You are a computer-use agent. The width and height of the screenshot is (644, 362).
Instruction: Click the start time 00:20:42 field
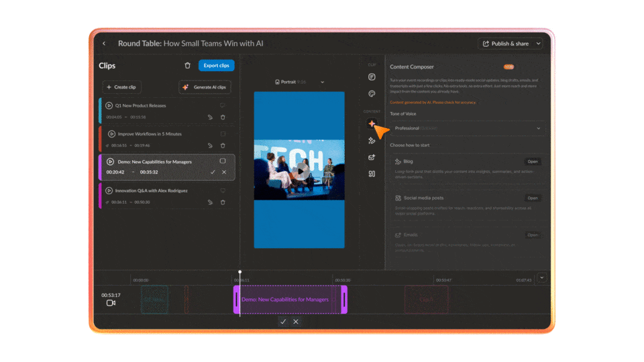115,172
